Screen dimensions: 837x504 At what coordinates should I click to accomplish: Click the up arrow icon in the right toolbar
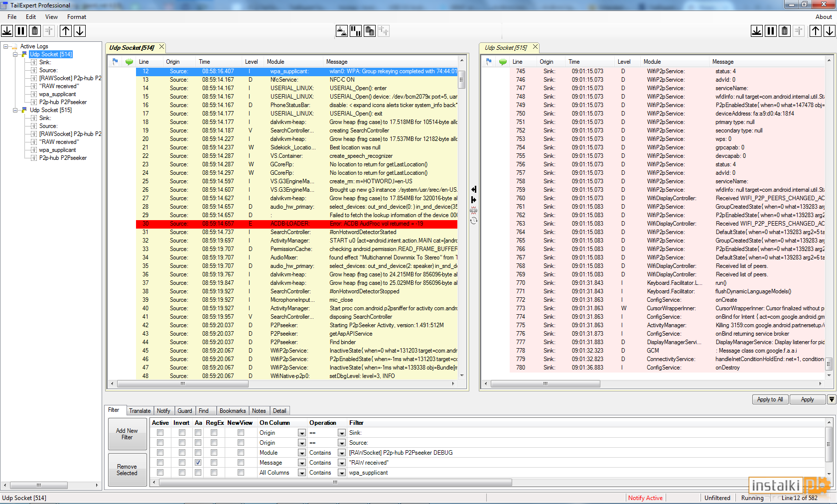pyautogui.click(x=816, y=31)
